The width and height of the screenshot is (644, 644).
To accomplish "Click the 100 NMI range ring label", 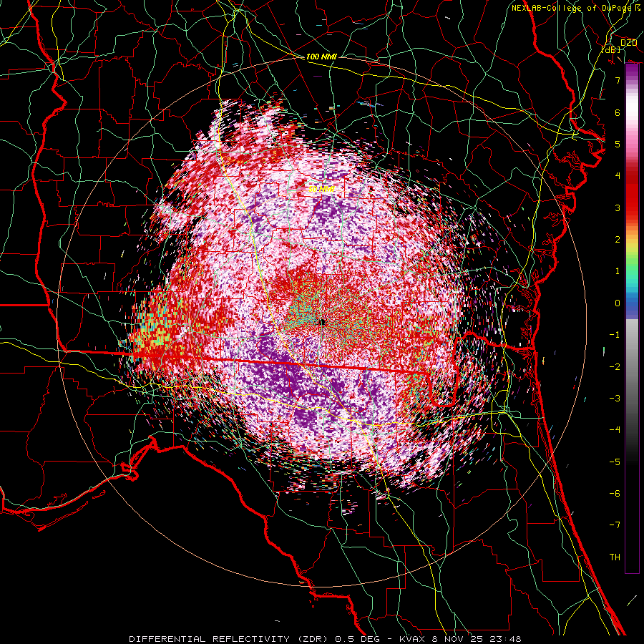I will (321, 57).
